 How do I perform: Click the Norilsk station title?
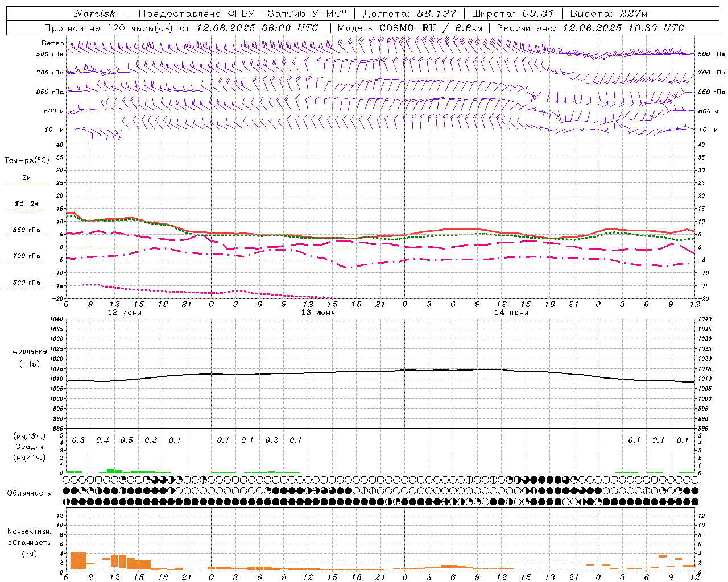(94, 14)
